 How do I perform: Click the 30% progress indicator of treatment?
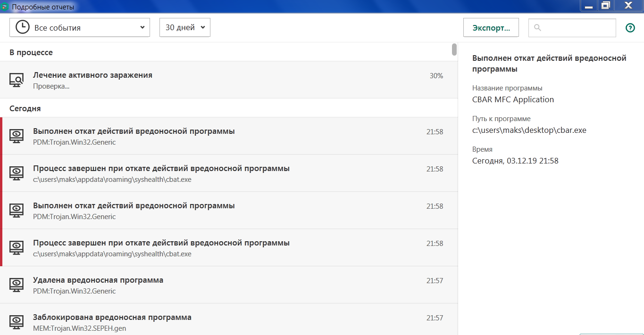point(436,76)
